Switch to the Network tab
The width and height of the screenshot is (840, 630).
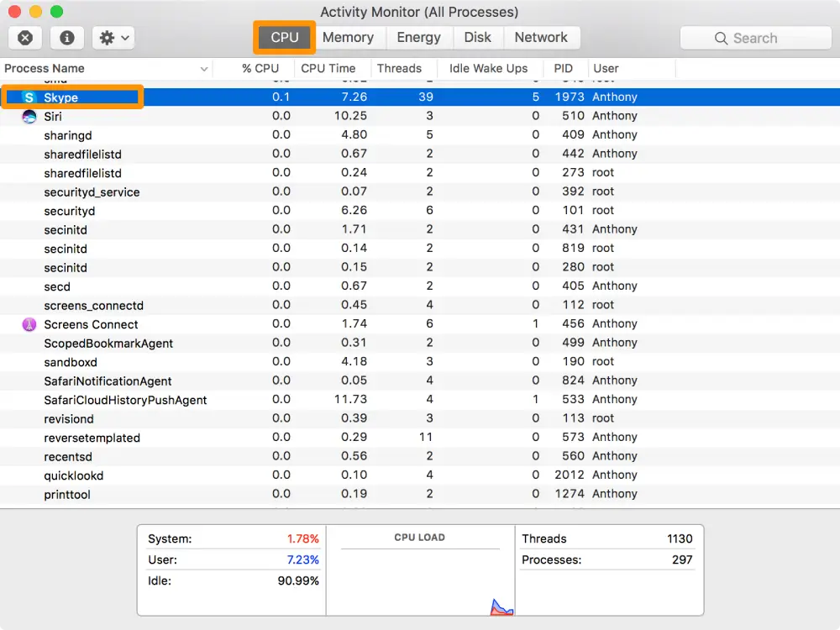[541, 37]
